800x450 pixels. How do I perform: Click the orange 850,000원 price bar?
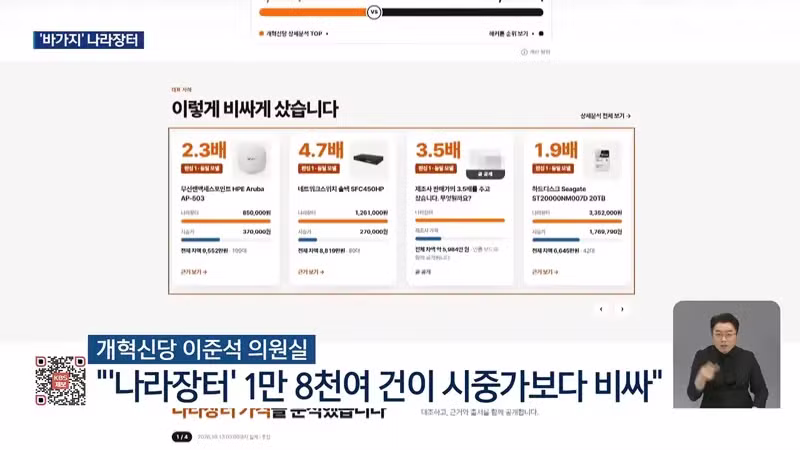pos(226,221)
